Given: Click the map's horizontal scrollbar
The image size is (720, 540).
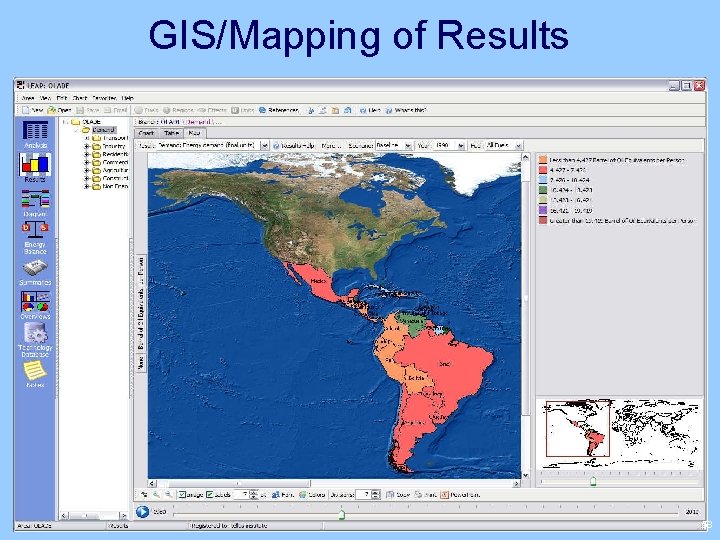Looking at the screenshot, I should pyautogui.click(x=334, y=484).
